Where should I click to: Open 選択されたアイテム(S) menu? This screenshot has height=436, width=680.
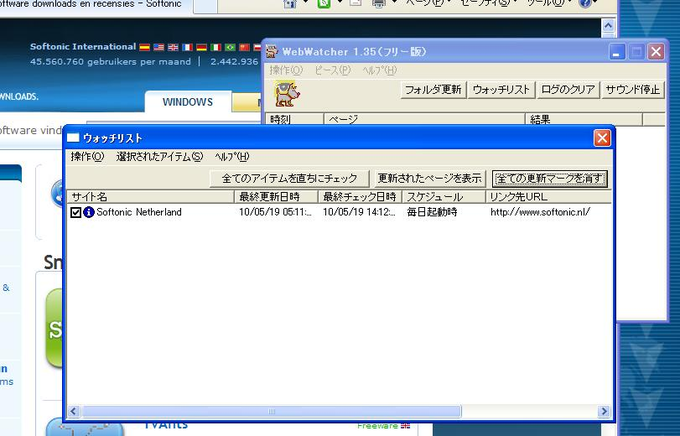point(160,157)
